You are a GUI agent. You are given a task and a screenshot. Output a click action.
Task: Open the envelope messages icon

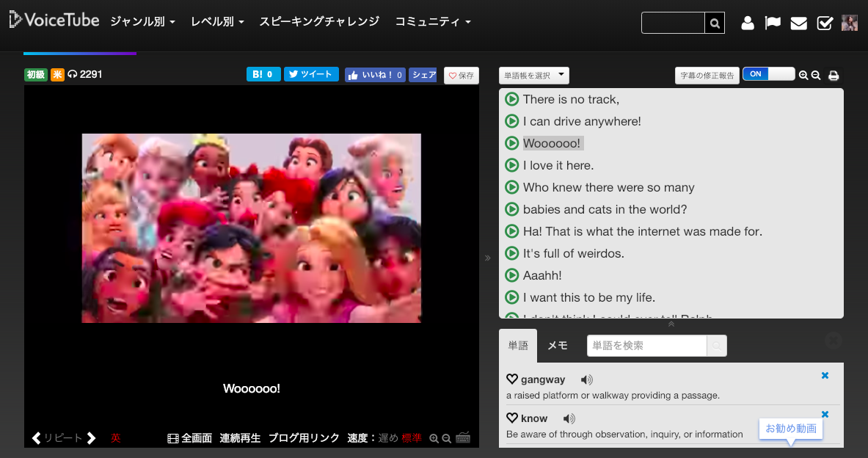(x=798, y=23)
